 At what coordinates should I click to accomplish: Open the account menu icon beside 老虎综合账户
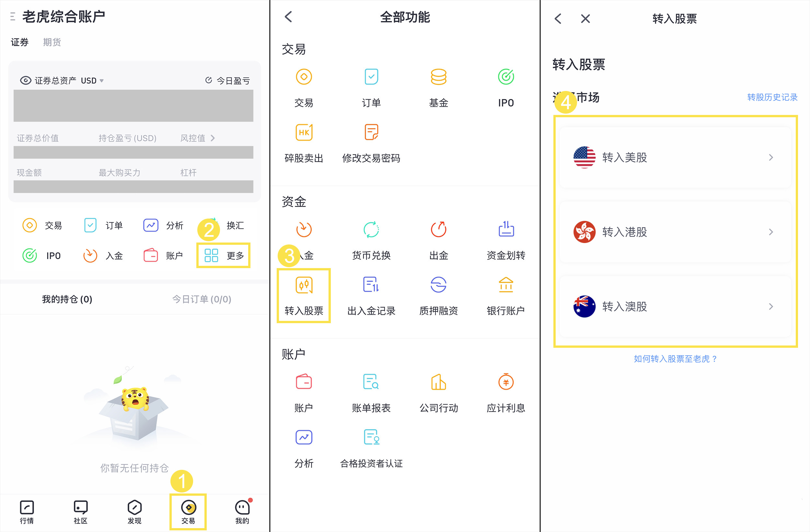pyautogui.click(x=13, y=16)
